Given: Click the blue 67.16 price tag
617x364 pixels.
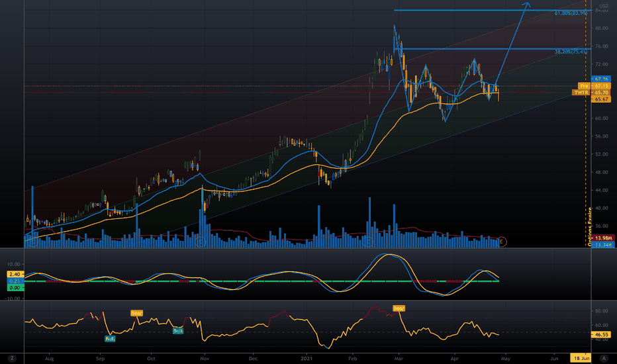Looking at the screenshot, I should [601, 79].
